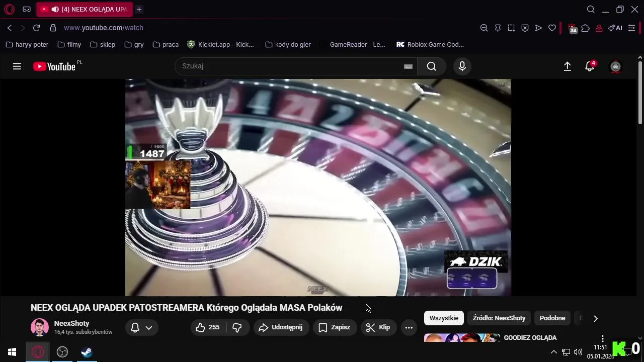Create a clip with the Klip button
Image resolution: width=644 pixels, height=362 pixels.
click(x=378, y=327)
